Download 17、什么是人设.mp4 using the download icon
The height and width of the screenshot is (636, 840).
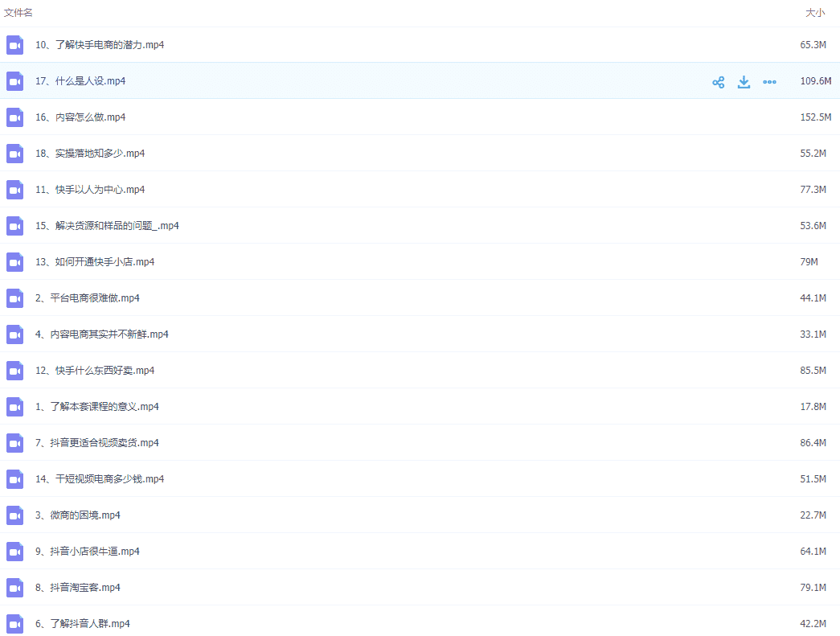[x=744, y=82]
